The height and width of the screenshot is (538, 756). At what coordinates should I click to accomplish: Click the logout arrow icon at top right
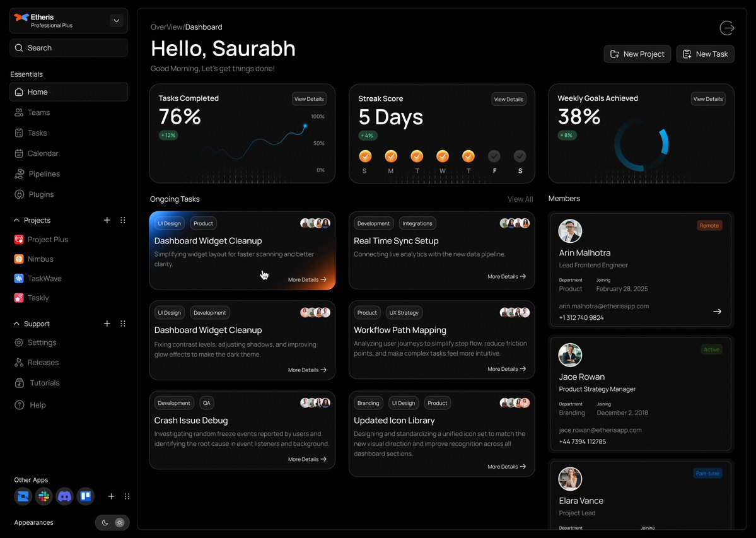click(726, 28)
